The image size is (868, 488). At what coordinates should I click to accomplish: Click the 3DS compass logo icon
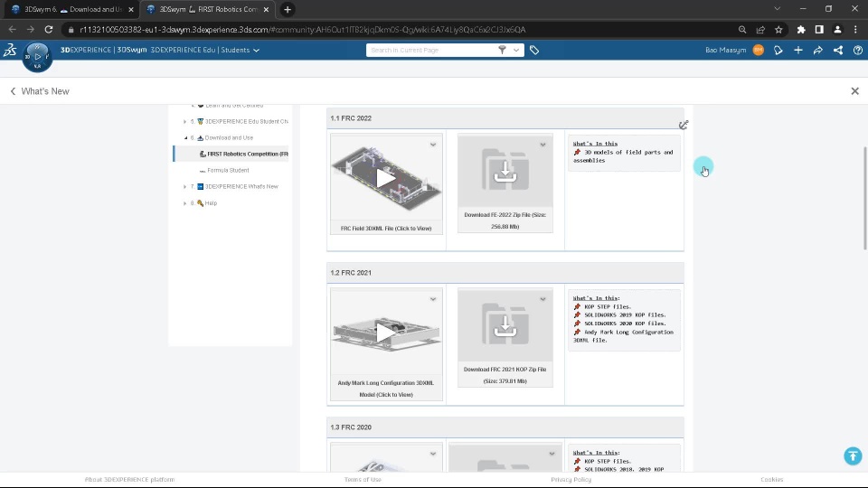[10, 50]
